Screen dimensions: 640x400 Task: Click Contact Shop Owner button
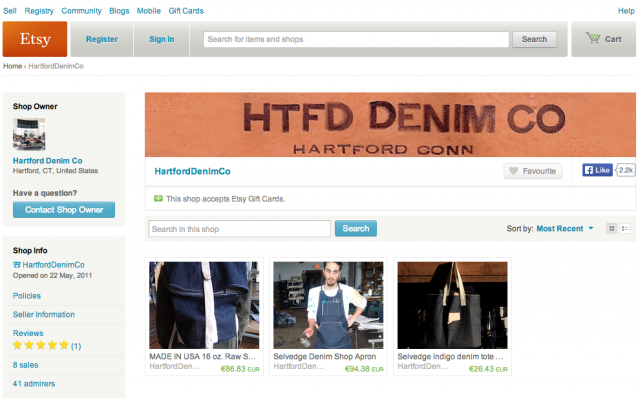point(64,210)
